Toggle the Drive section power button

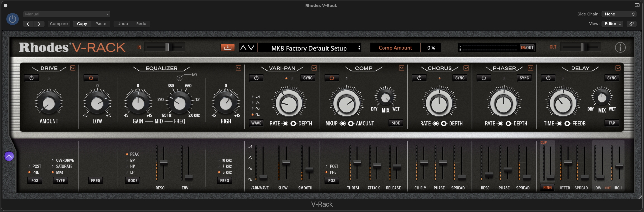pos(32,78)
